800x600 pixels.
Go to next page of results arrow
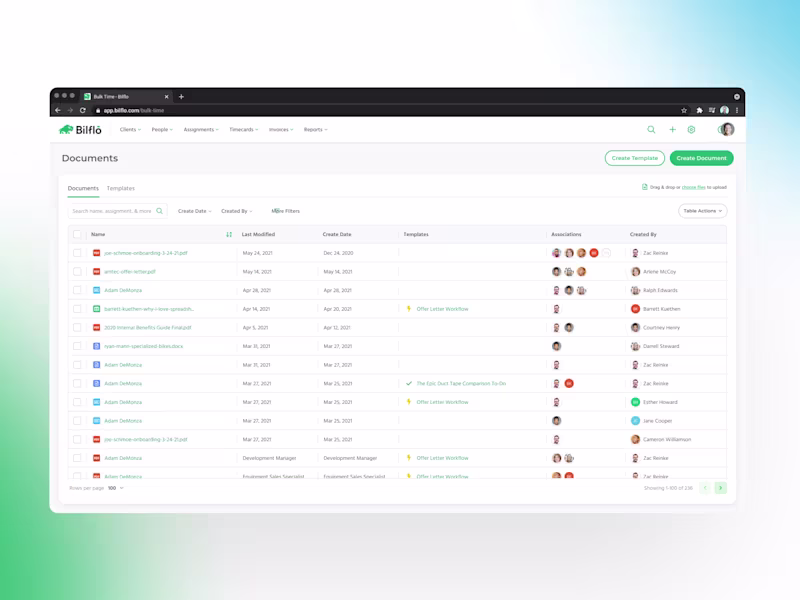coord(720,488)
